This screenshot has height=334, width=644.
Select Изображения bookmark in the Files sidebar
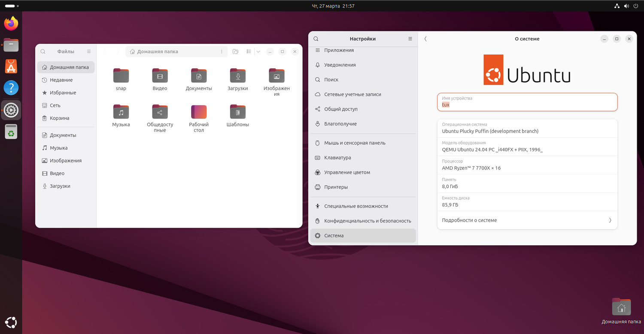tap(66, 161)
